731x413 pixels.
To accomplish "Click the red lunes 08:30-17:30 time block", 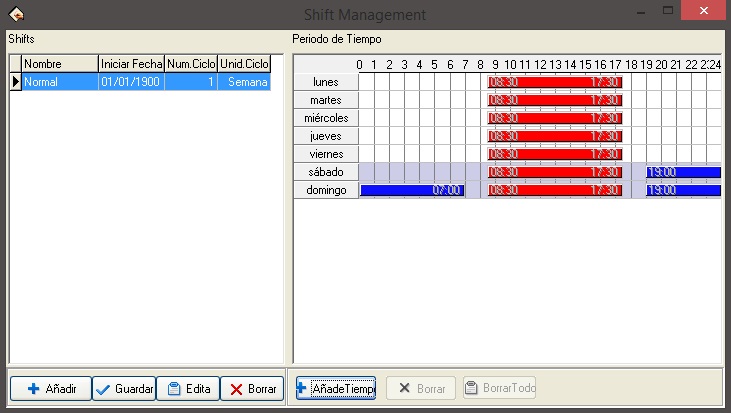I will (x=555, y=82).
